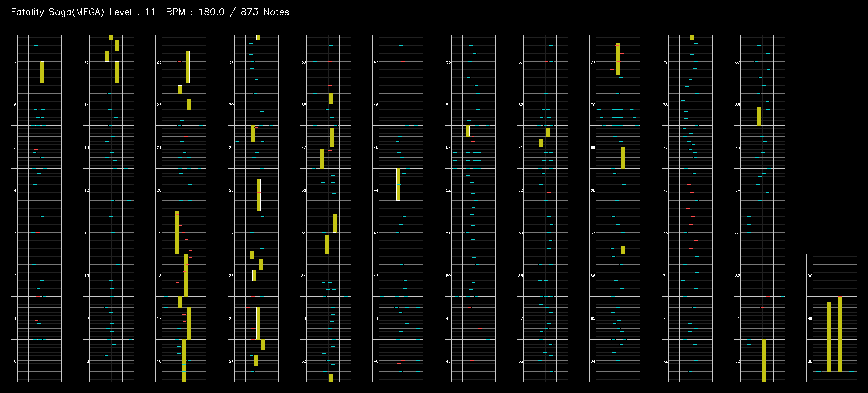Screen dimensions: 868x393
Task: Select measure number 0 label
Action: (15, 361)
